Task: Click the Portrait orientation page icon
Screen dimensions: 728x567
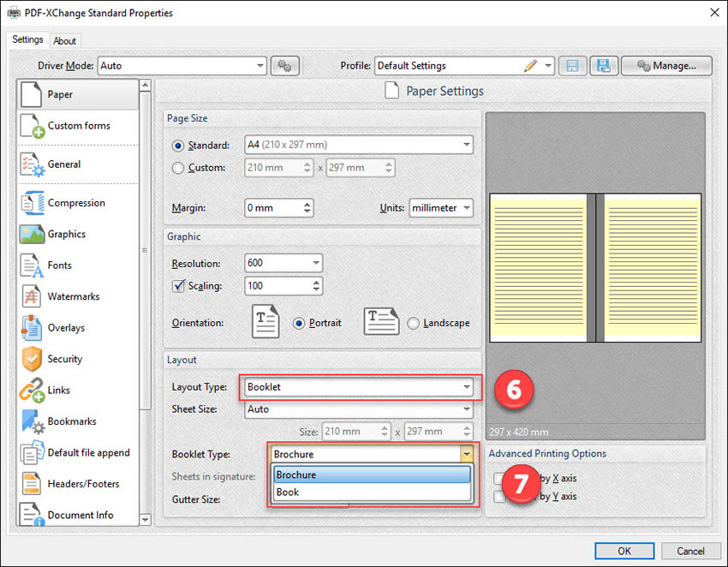Action: click(266, 321)
